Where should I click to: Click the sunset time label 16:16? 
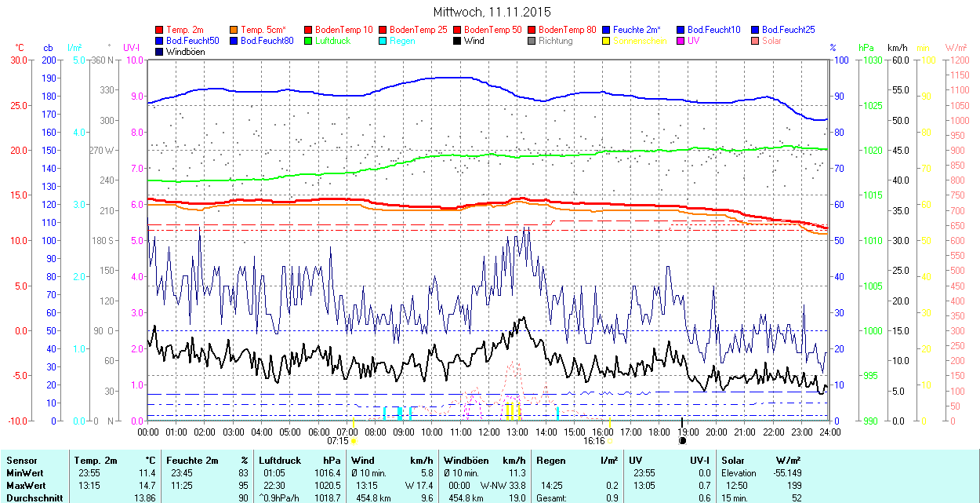(x=593, y=440)
